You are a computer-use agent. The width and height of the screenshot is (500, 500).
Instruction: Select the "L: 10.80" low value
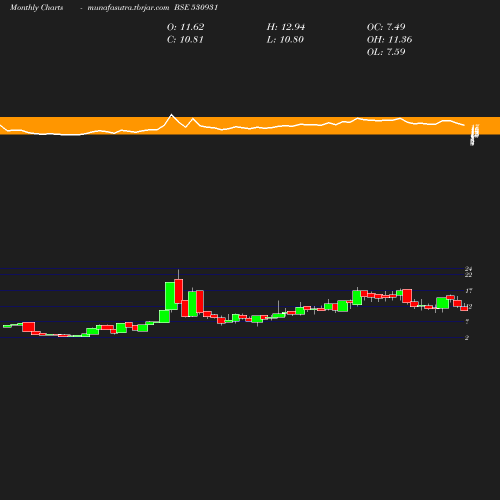pos(285,40)
